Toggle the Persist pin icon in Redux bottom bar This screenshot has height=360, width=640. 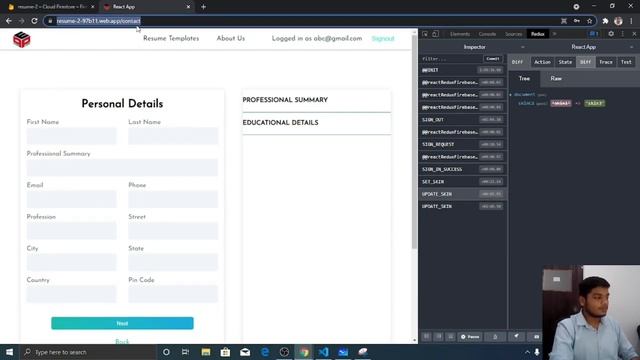click(516, 337)
